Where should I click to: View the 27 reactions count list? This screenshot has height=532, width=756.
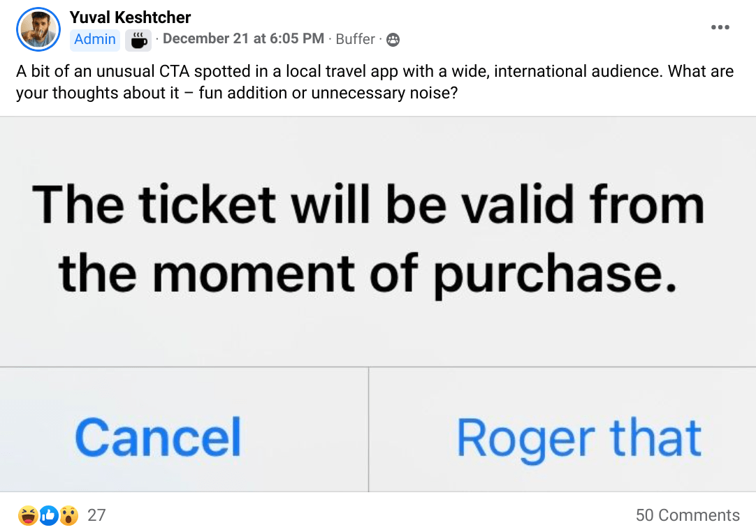coord(96,515)
